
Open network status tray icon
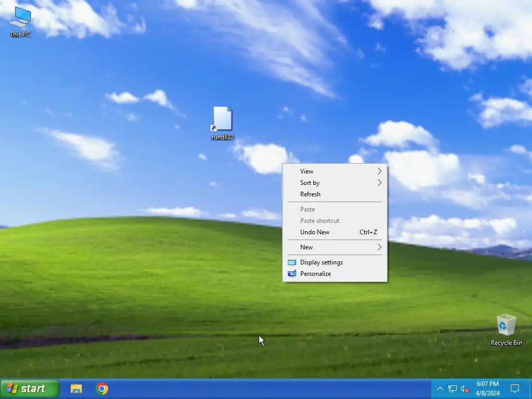[x=452, y=389]
